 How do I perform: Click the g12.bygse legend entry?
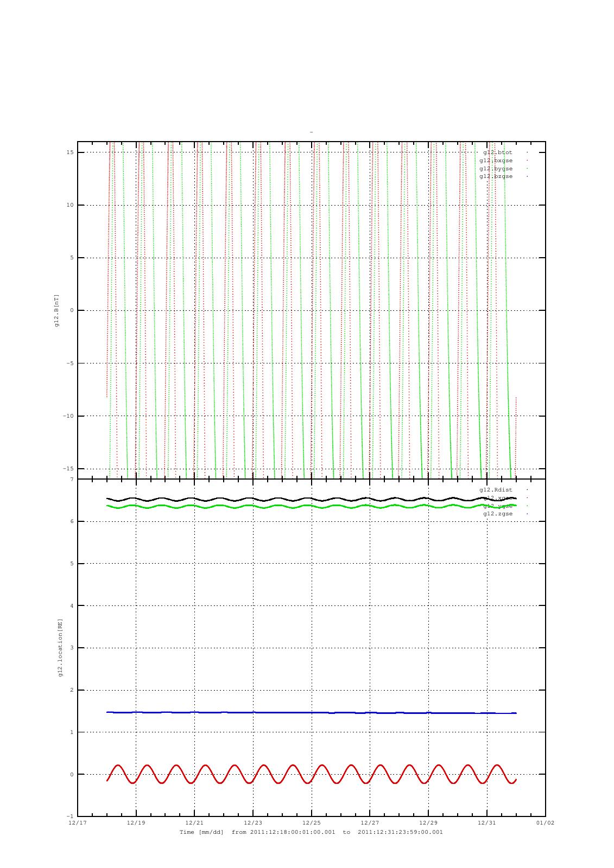[x=496, y=169]
